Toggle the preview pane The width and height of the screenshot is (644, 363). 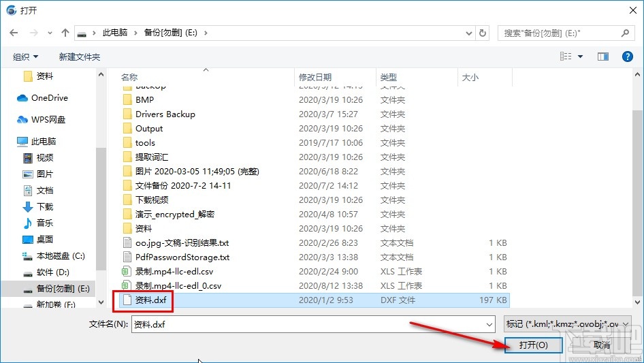(x=603, y=57)
